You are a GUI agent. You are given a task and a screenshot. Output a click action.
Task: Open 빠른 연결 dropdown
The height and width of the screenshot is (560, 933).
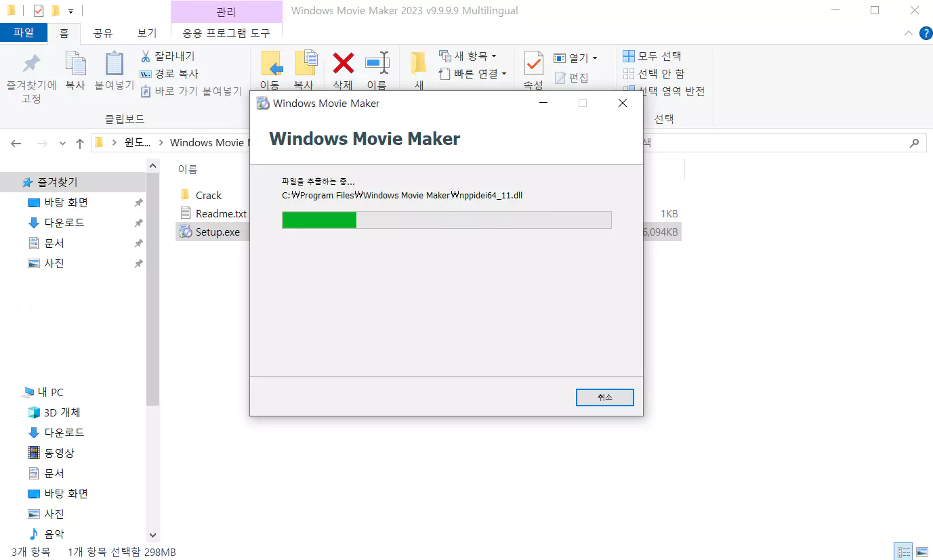473,74
